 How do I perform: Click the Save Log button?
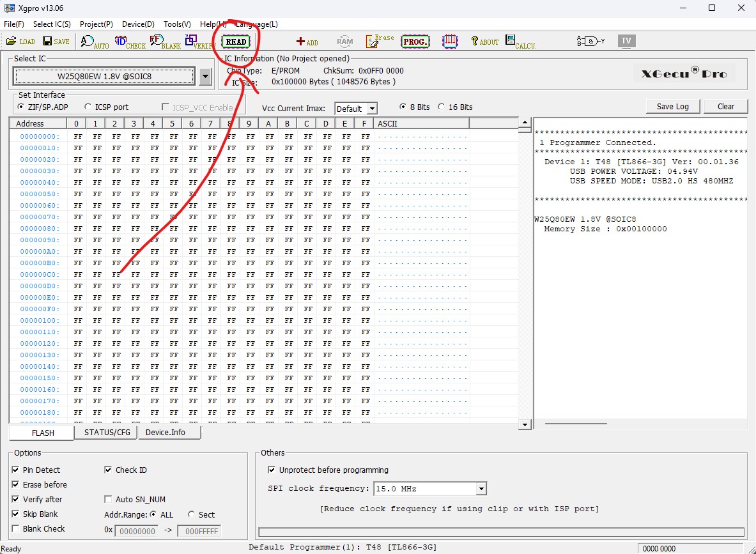(672, 107)
